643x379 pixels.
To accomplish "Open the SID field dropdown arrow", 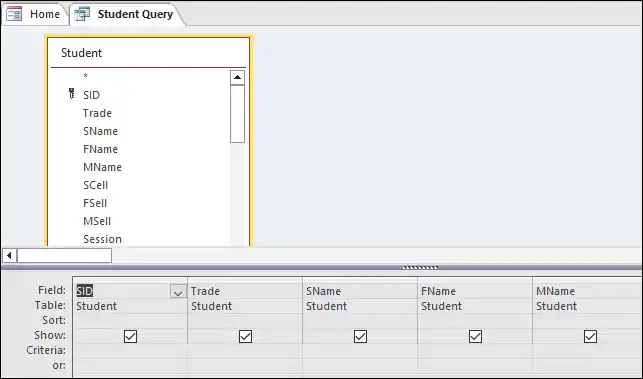I will [x=178, y=292].
